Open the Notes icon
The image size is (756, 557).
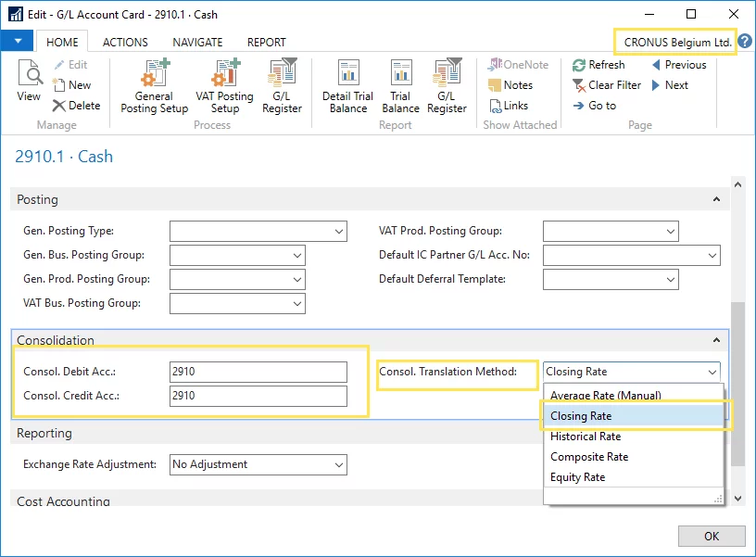(x=510, y=85)
